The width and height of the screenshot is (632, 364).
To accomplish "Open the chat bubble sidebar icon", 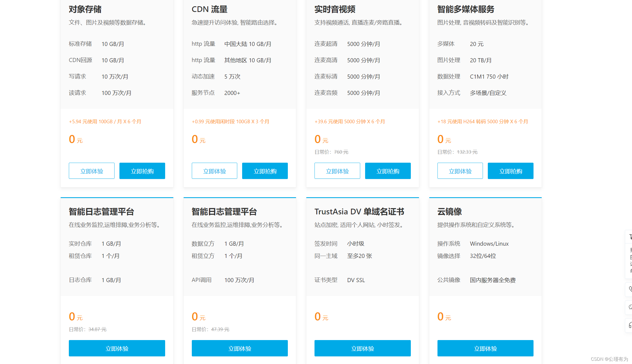I will [630, 307].
